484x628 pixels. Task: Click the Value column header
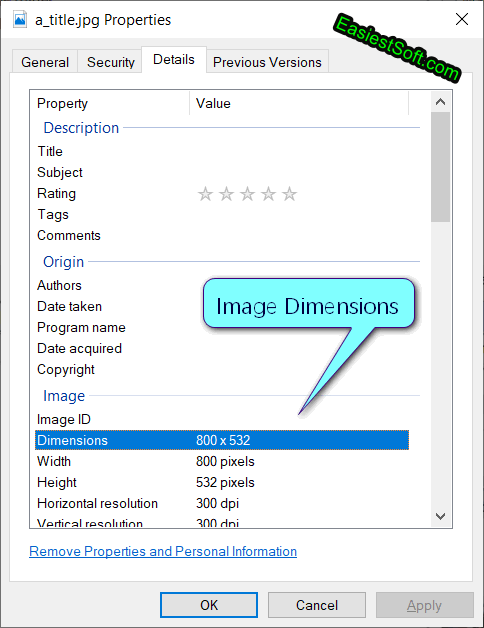tap(299, 103)
